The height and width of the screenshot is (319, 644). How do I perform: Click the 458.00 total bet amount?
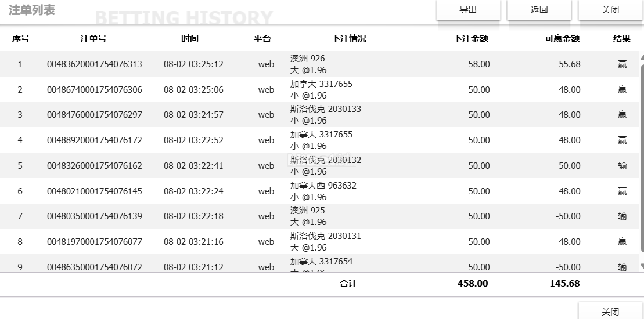tap(473, 284)
